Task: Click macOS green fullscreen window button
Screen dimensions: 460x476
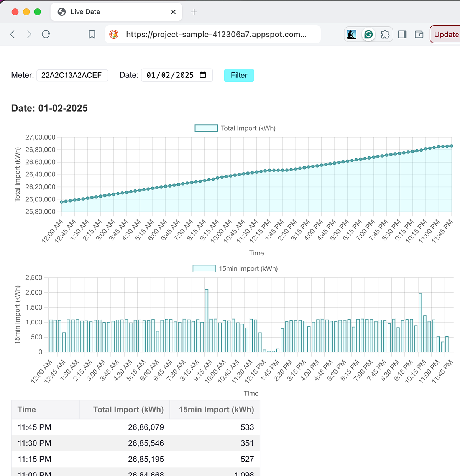Action: [38, 12]
